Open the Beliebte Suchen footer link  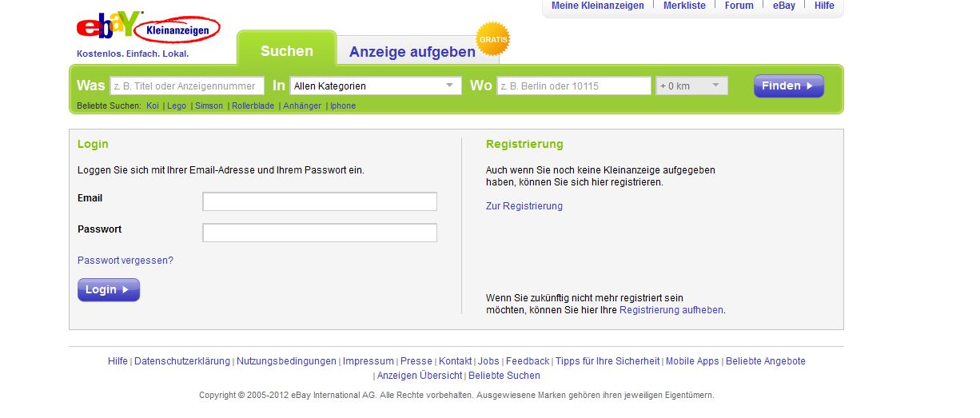pyautogui.click(x=504, y=376)
